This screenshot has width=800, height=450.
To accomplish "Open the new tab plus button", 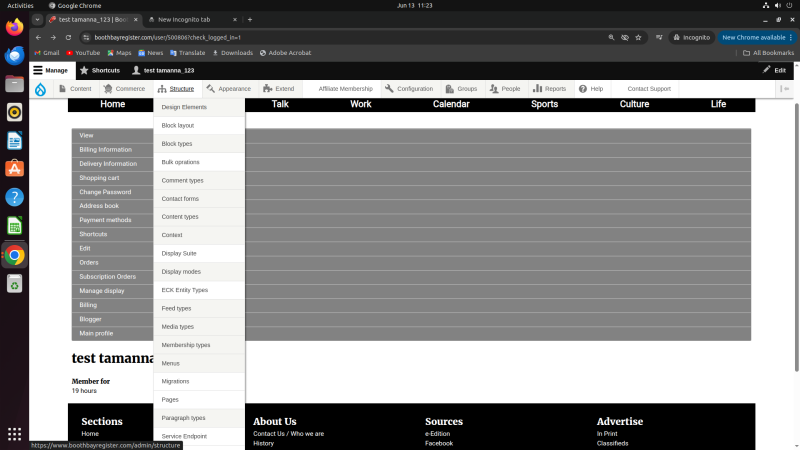I will 250,19.
